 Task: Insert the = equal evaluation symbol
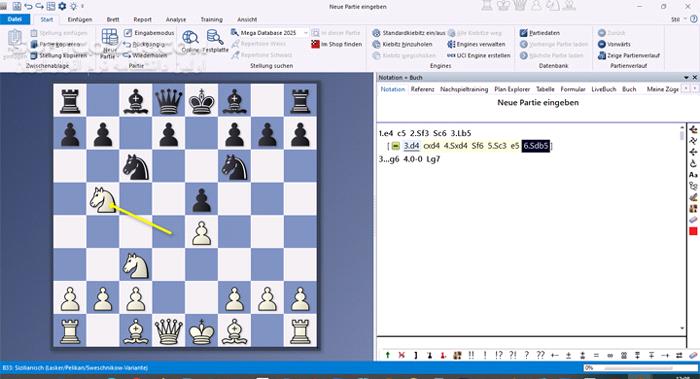(x=596, y=355)
